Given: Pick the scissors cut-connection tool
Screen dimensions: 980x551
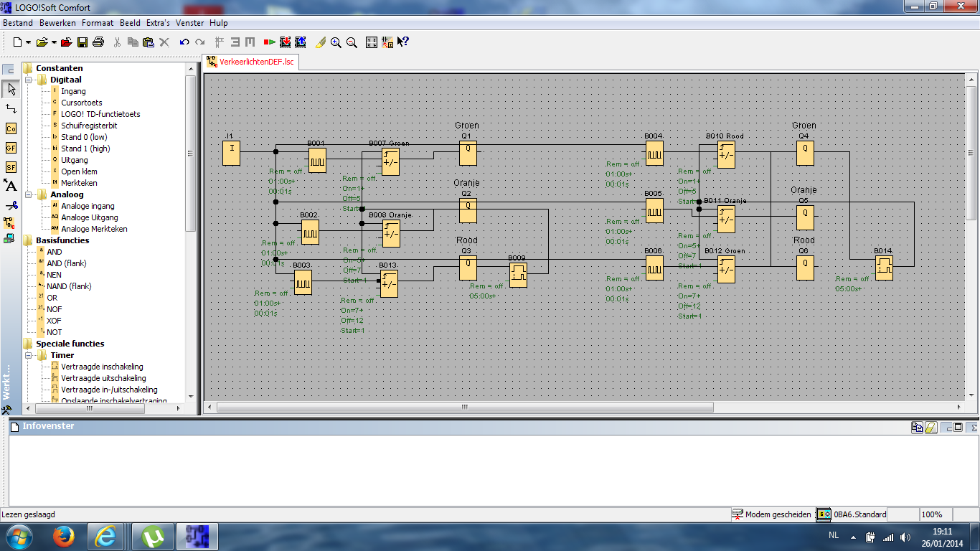Looking at the screenshot, I should coord(11,206).
